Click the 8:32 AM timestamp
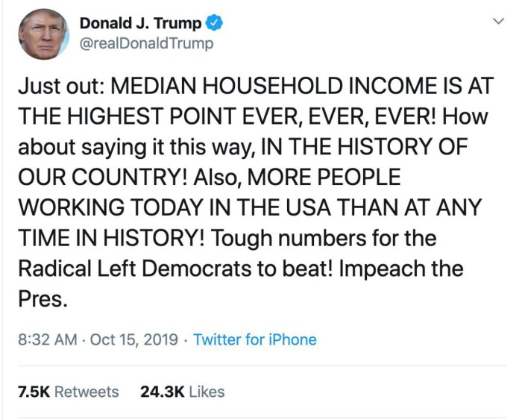Viewport: 522px width, 420px height. (x=46, y=339)
